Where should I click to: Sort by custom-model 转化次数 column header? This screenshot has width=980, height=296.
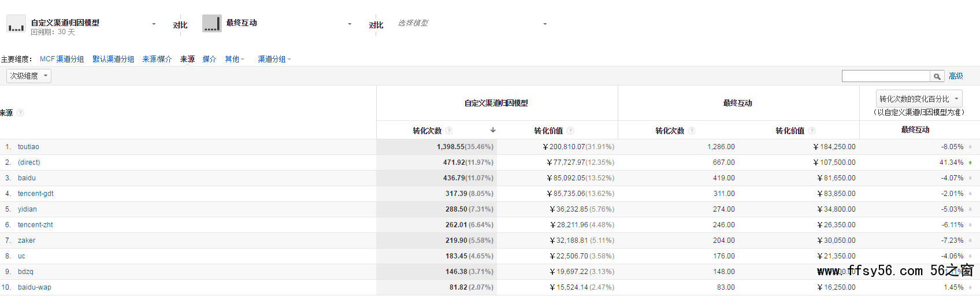427,131
